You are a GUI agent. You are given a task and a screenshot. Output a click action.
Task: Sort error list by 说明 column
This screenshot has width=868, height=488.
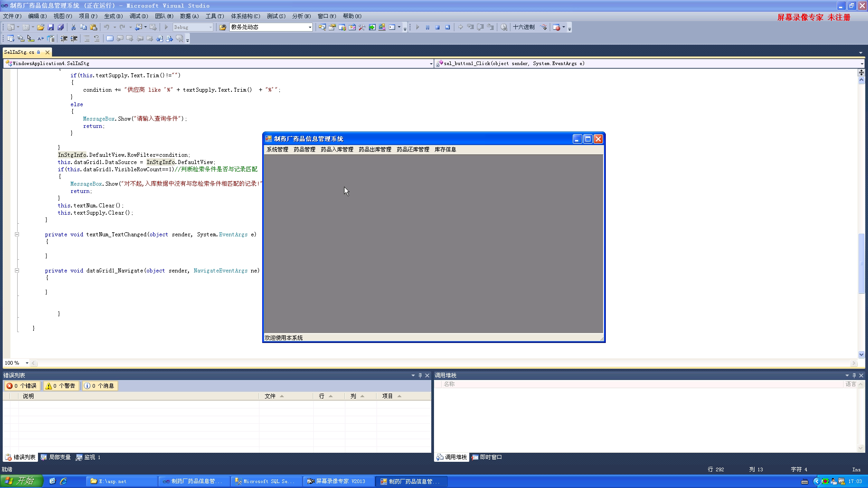pos(139,396)
